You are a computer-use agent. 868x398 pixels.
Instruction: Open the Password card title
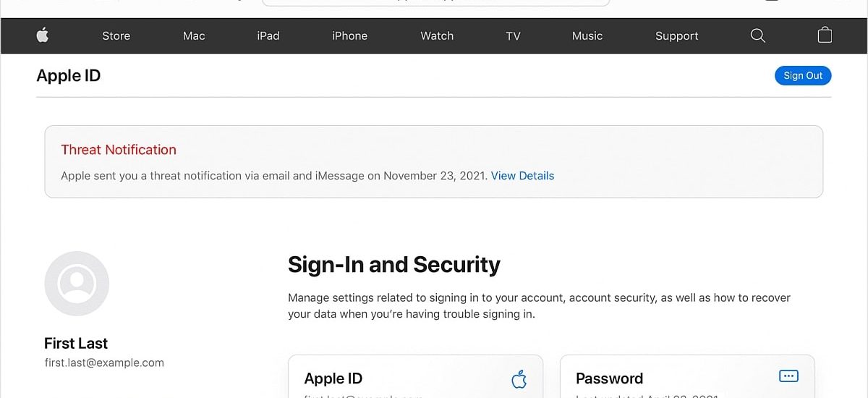coord(609,378)
